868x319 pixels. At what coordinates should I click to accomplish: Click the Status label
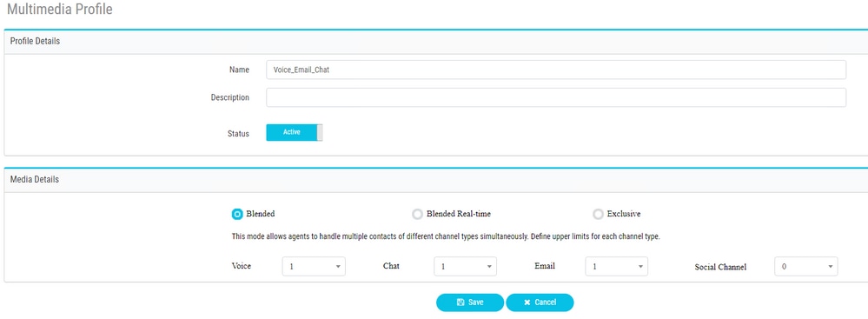click(x=238, y=134)
